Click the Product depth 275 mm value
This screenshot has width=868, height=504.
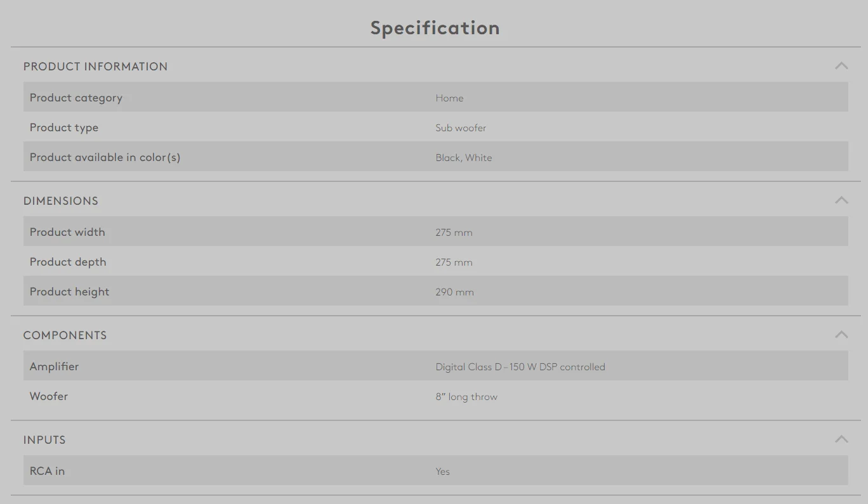(x=454, y=262)
